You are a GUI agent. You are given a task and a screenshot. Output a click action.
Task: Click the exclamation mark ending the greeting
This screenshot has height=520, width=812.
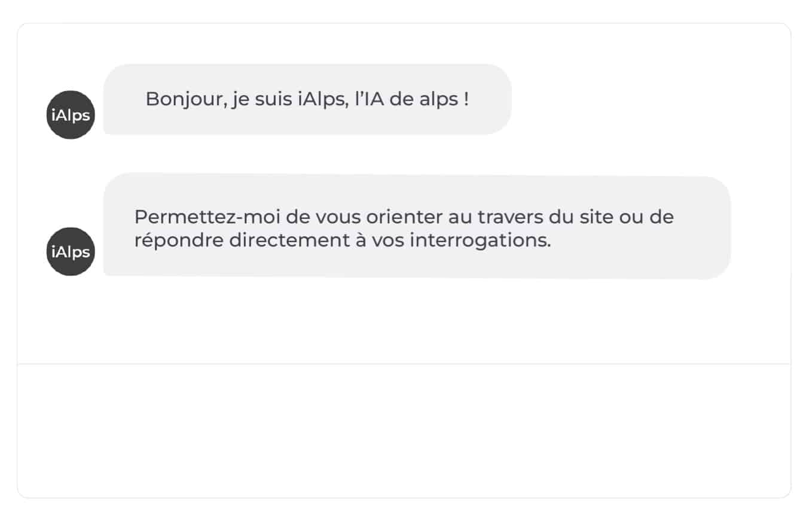466,99
